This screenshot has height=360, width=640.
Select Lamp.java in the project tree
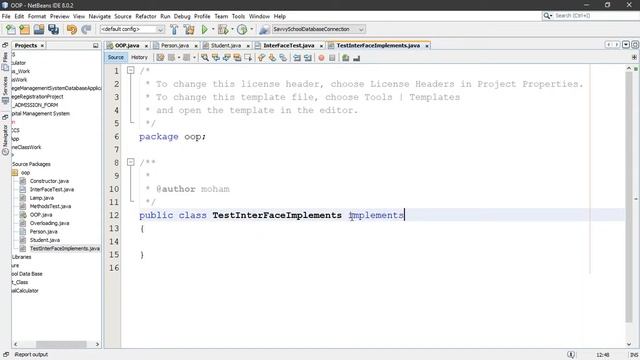pyautogui.click(x=42, y=198)
